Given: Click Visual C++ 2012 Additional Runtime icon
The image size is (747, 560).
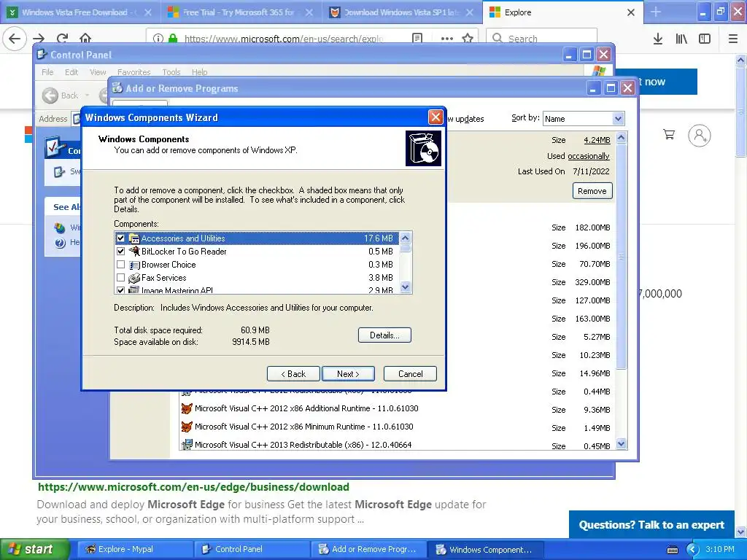Looking at the screenshot, I should pos(187,408).
